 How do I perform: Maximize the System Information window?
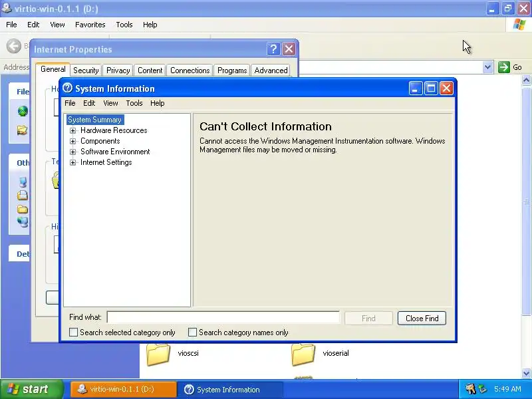(x=431, y=88)
